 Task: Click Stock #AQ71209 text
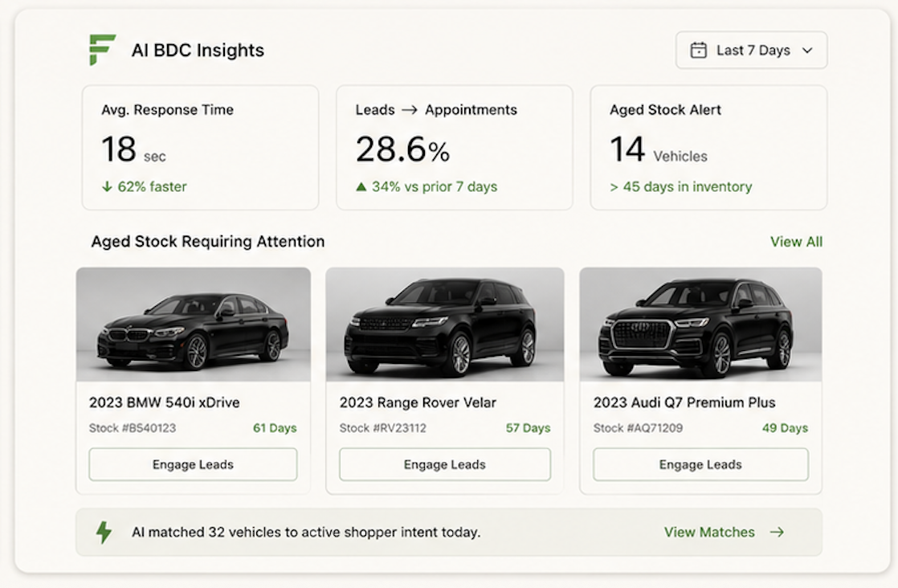(x=638, y=428)
